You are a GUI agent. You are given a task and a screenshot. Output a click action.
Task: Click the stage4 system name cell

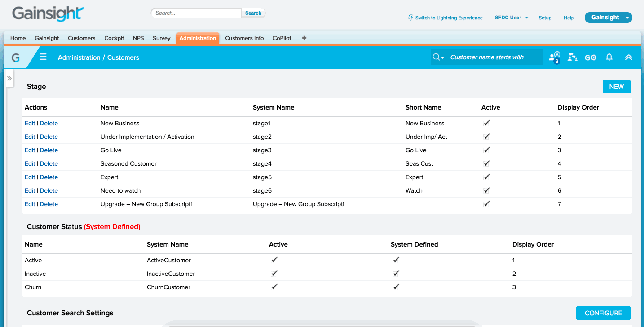(x=262, y=163)
